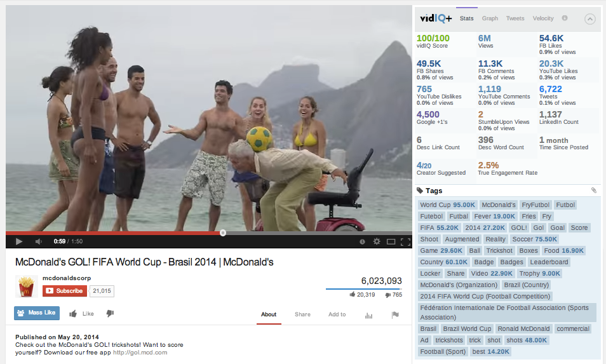Viewport: 606px width, 364px height.
Task: Click the 2.5% True Engagement Rate stat
Action: 508,168
